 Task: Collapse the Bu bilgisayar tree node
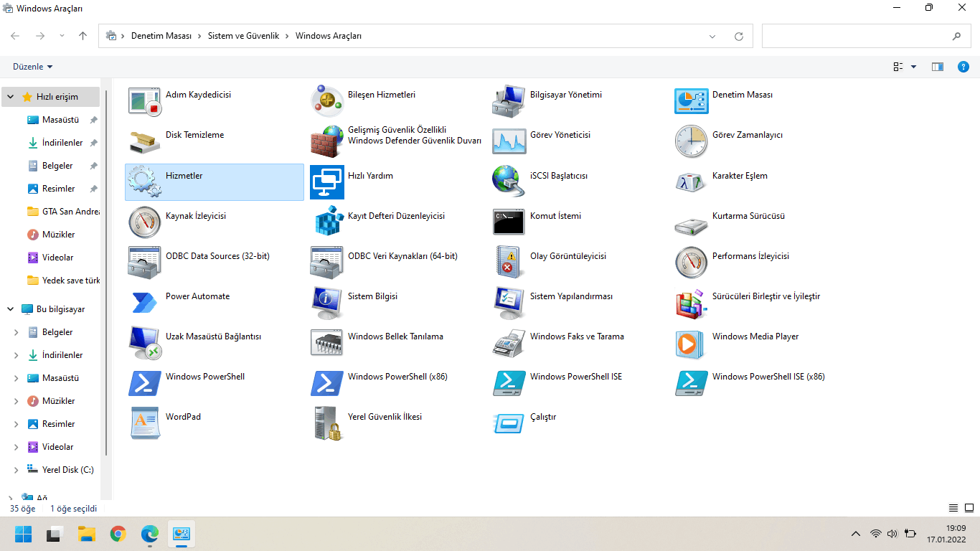click(x=11, y=309)
